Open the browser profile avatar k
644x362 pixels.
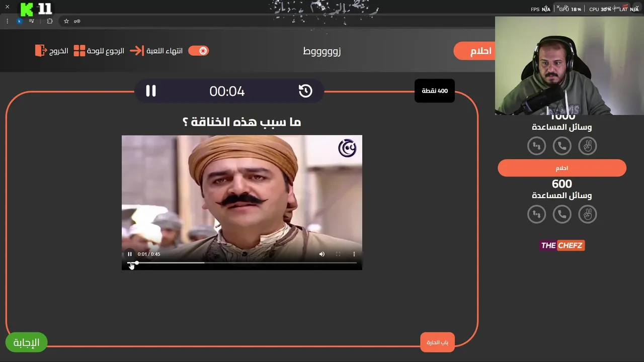click(20, 21)
